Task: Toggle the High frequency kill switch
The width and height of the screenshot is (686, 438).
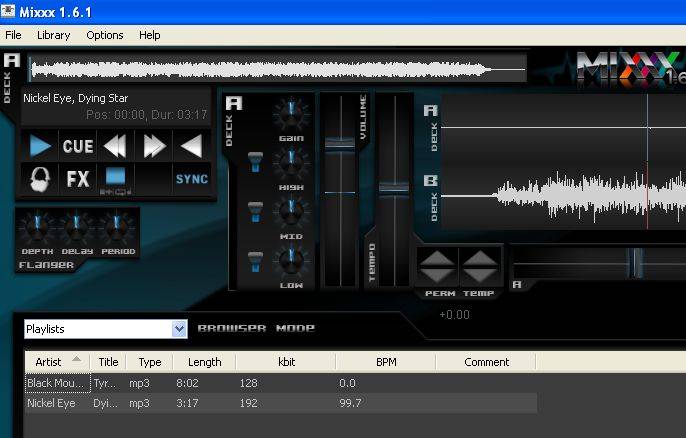Action: (x=256, y=161)
